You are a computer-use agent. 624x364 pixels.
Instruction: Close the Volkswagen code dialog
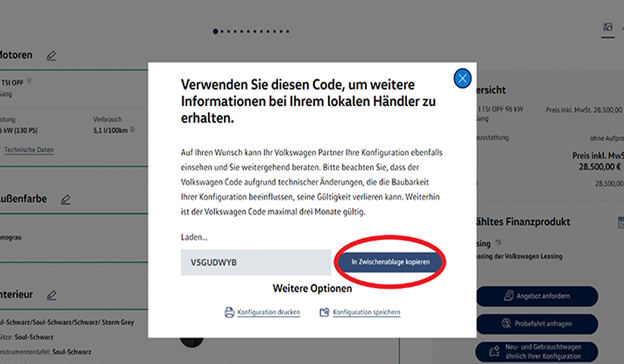point(462,78)
